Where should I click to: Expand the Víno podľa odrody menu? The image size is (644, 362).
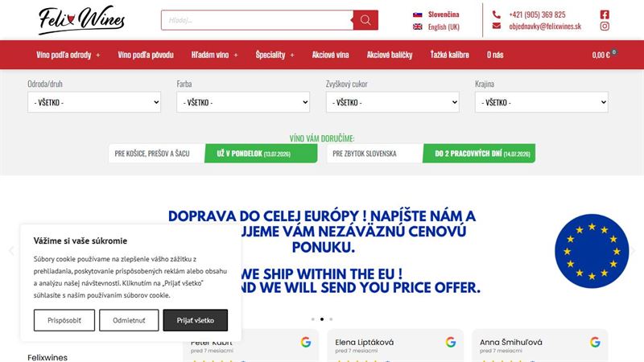click(x=68, y=55)
